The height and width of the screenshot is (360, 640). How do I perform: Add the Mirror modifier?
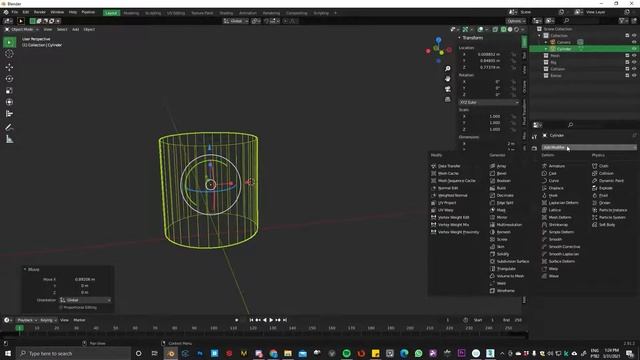coord(502,218)
